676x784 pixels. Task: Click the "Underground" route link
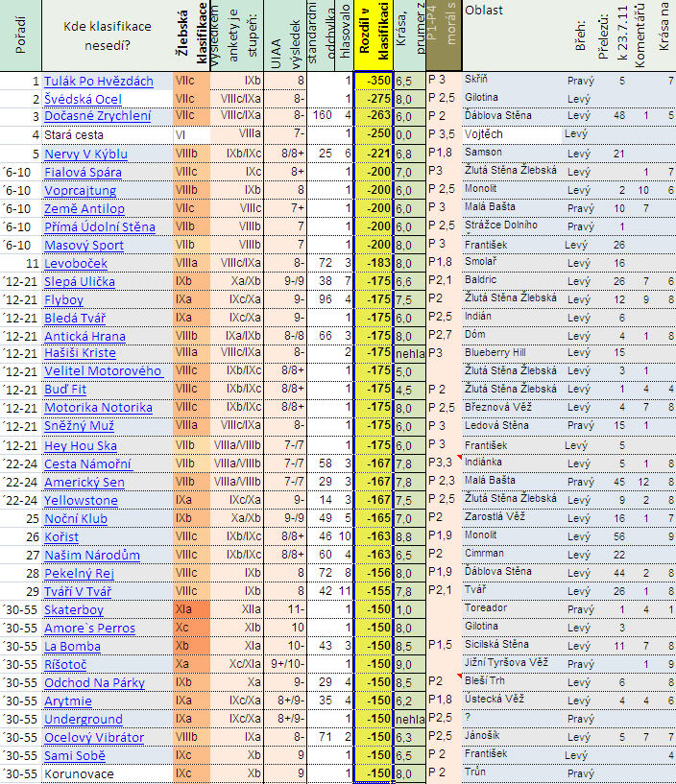(84, 719)
